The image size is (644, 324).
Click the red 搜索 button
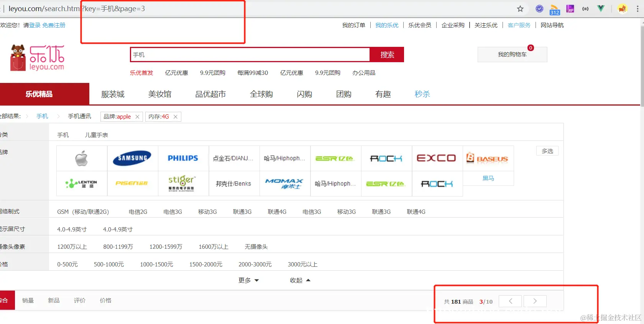387,55
